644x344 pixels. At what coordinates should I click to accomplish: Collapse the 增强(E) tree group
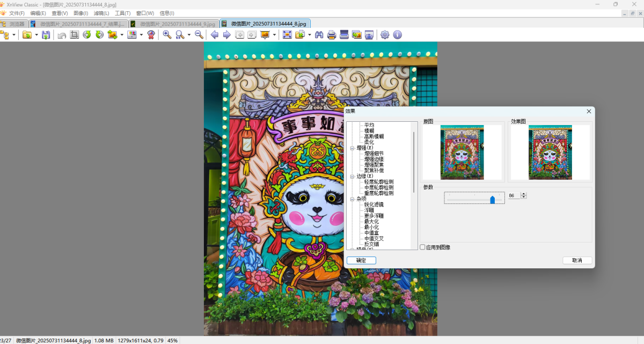pos(352,148)
